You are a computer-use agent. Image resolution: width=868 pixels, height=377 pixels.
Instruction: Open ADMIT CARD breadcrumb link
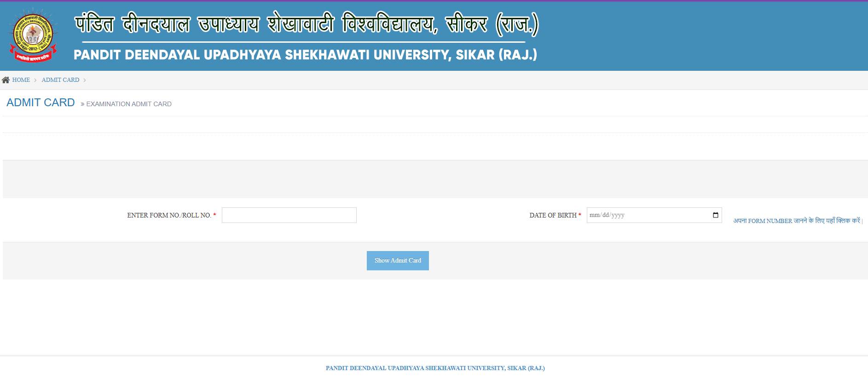click(60, 80)
